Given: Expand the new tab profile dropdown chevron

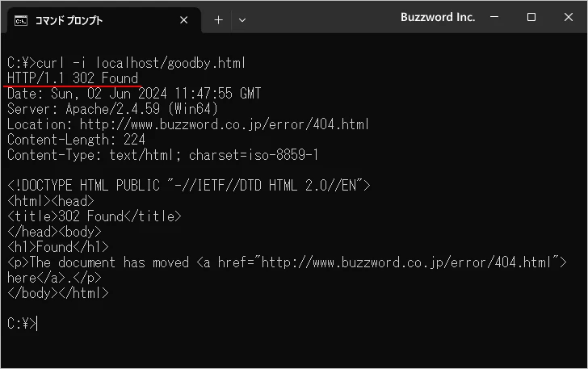Looking at the screenshot, I should [x=242, y=20].
